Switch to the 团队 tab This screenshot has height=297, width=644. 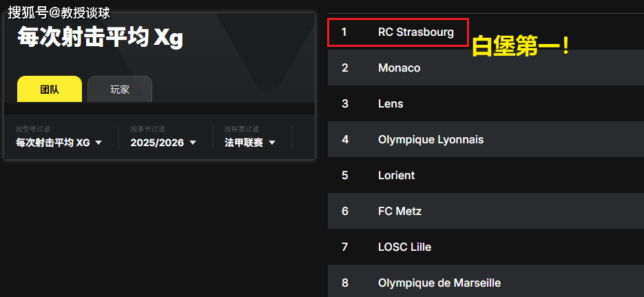click(x=50, y=90)
